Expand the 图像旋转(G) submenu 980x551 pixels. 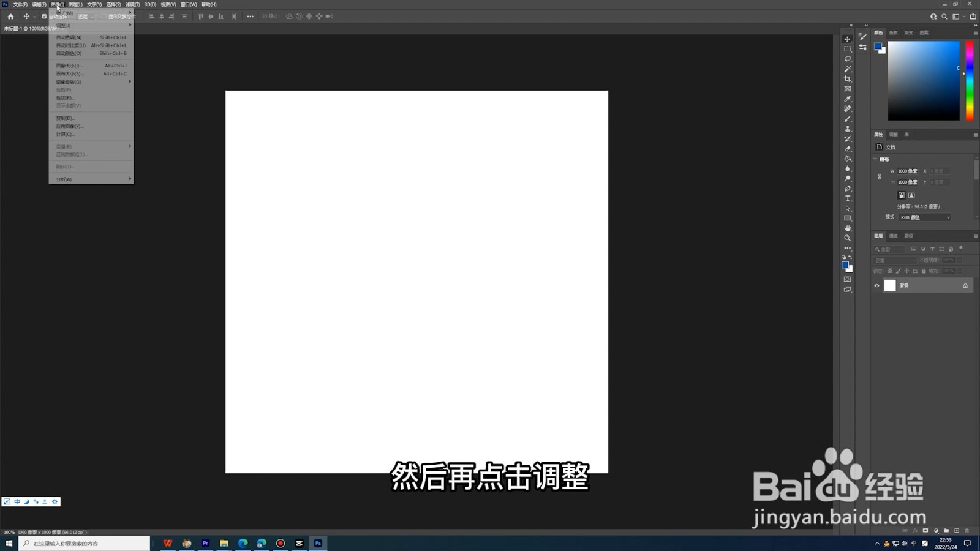pos(91,82)
